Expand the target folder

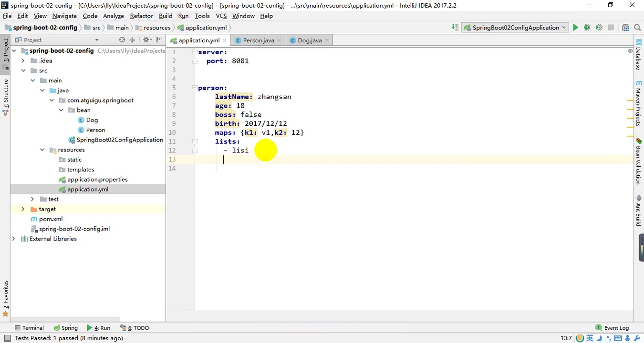23,209
